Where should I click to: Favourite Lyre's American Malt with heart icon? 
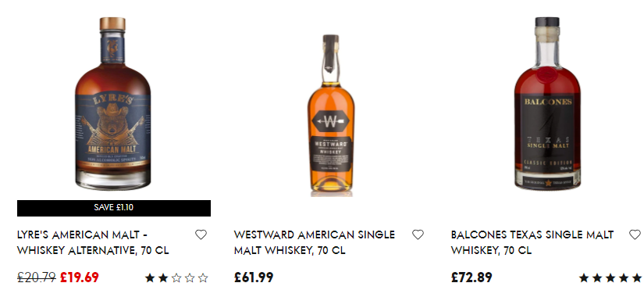pyautogui.click(x=201, y=235)
